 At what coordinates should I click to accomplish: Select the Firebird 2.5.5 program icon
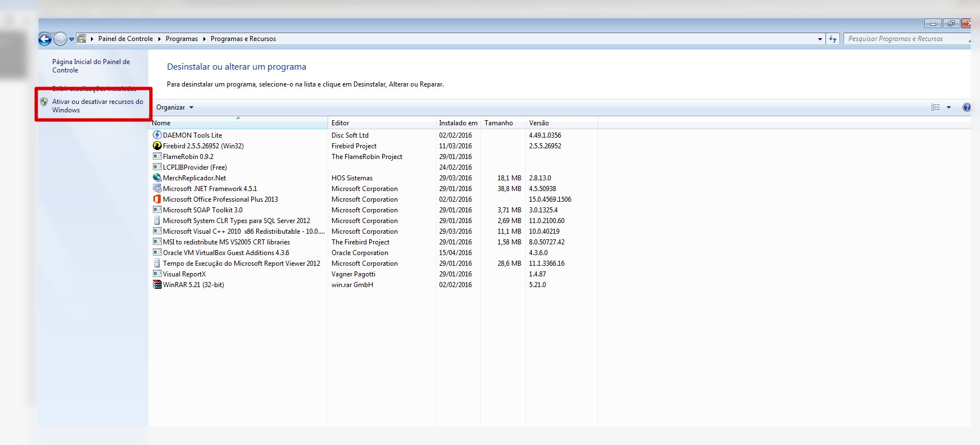point(157,146)
